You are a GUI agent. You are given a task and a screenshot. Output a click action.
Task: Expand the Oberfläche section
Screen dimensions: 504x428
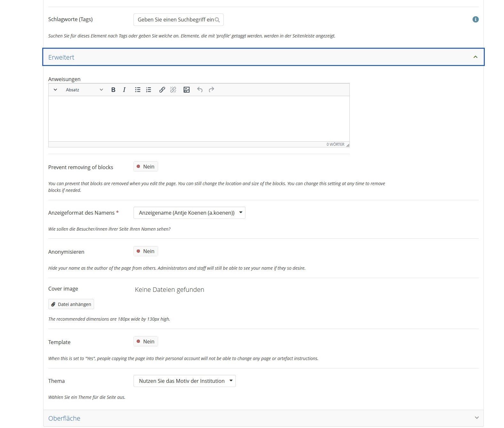click(x=263, y=418)
